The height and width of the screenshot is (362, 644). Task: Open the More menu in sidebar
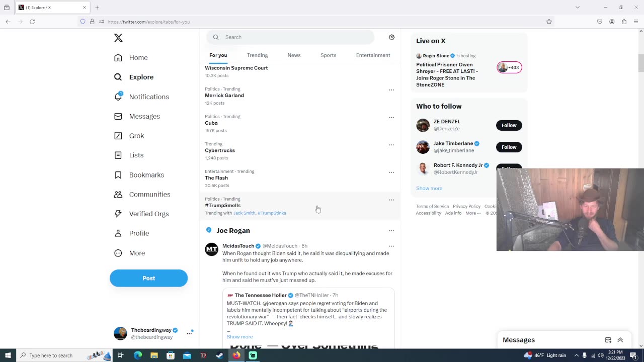tap(129, 253)
